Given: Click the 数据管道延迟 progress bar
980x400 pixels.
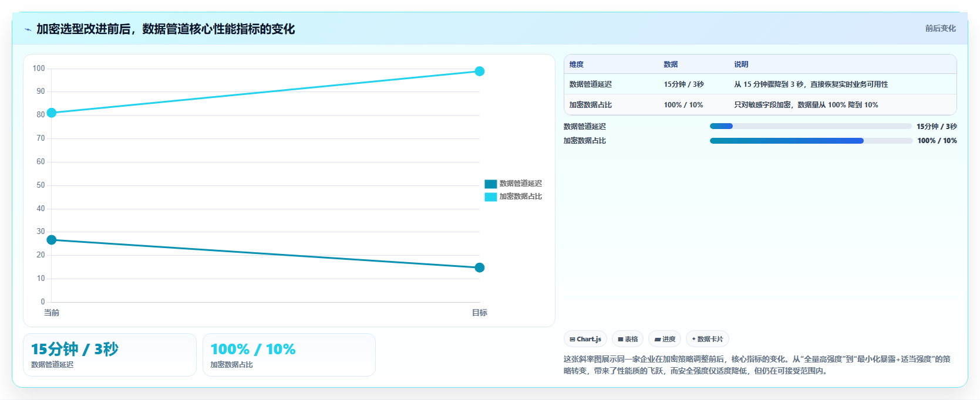Looking at the screenshot, I should [x=810, y=126].
